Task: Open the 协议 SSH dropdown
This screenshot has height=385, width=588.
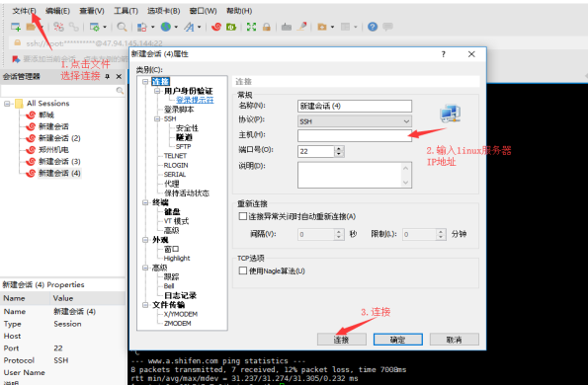Action: 355,121
